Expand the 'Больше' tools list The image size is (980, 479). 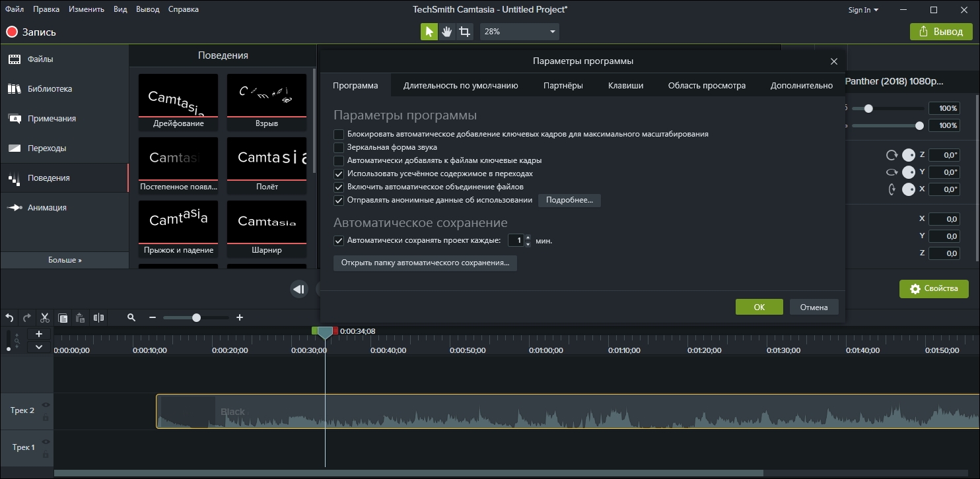click(65, 260)
